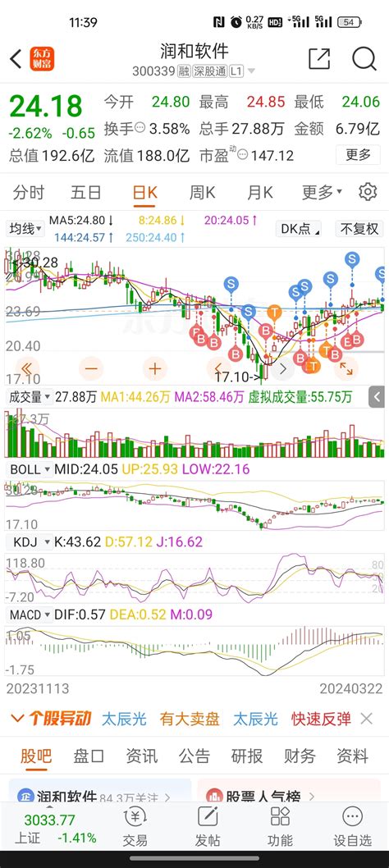Tap 设自选 add watchlist icon

[x=352, y=828]
